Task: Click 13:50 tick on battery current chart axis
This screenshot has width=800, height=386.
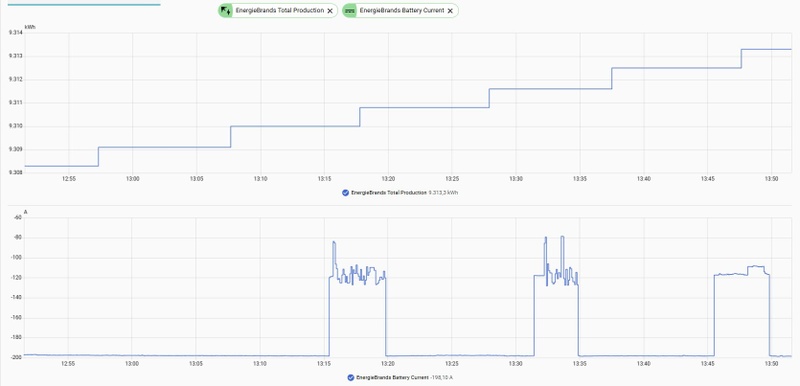Action: [771, 364]
